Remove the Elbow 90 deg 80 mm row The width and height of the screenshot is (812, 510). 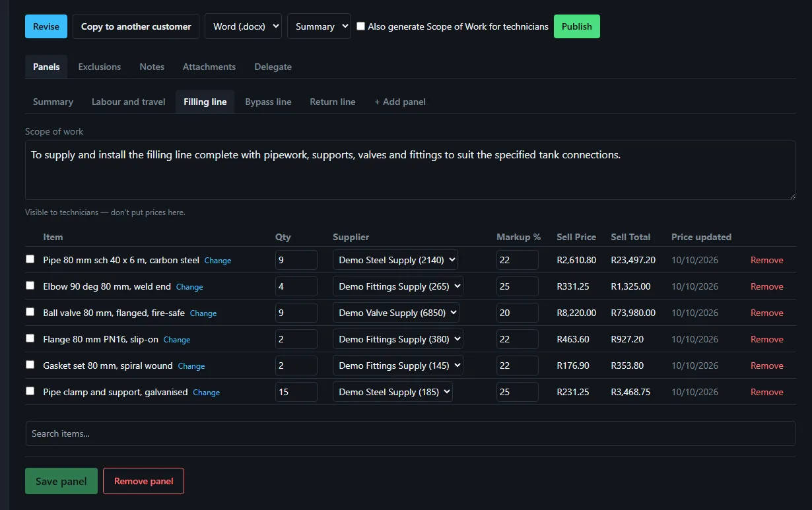click(x=767, y=286)
